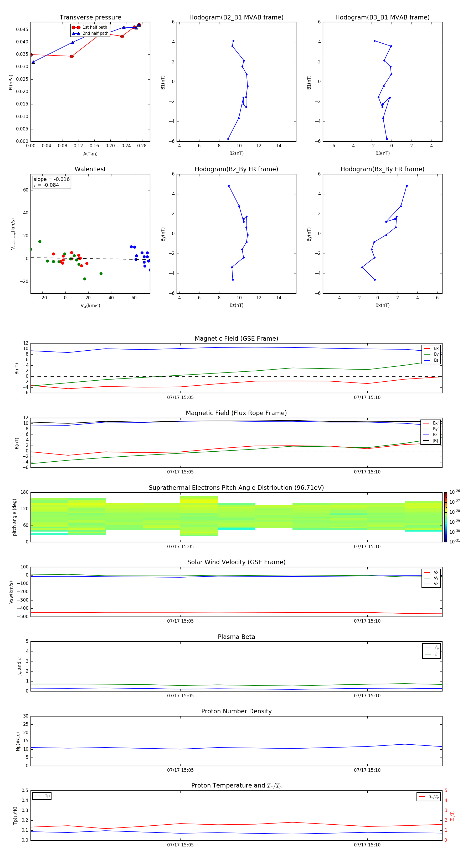This screenshot has height=868, width=473.
Task: Select the "Bz'" legend entry
Action: pyautogui.click(x=431, y=435)
